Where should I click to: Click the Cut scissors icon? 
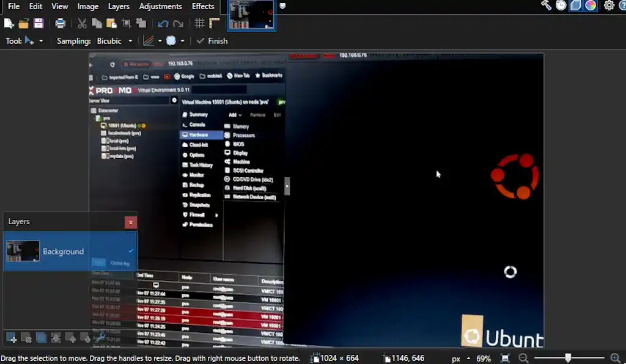[82, 24]
